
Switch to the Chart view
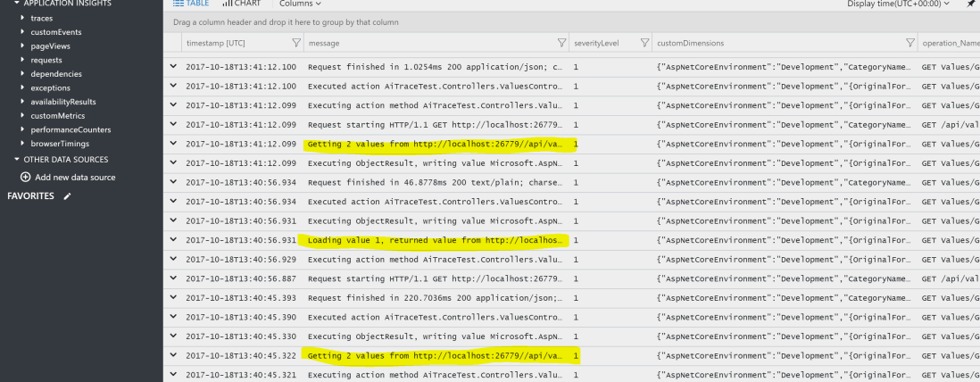[242, 4]
